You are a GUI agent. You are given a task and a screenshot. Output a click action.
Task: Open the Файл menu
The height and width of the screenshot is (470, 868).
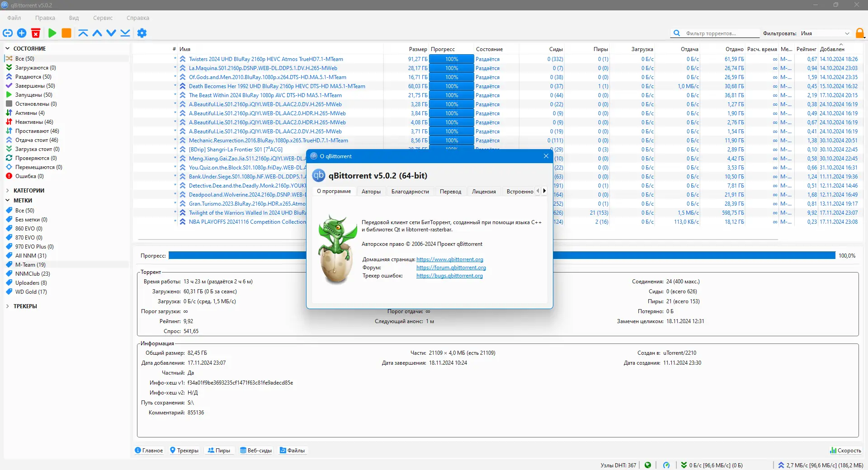(x=14, y=18)
